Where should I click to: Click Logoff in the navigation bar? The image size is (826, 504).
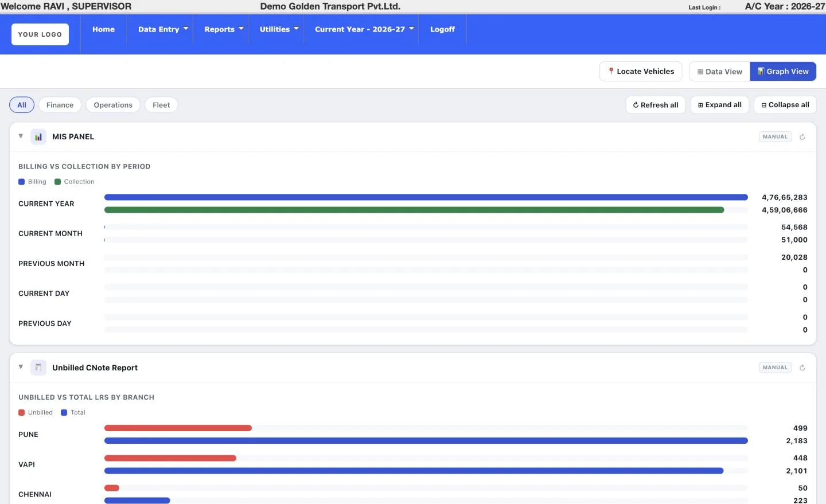(442, 29)
